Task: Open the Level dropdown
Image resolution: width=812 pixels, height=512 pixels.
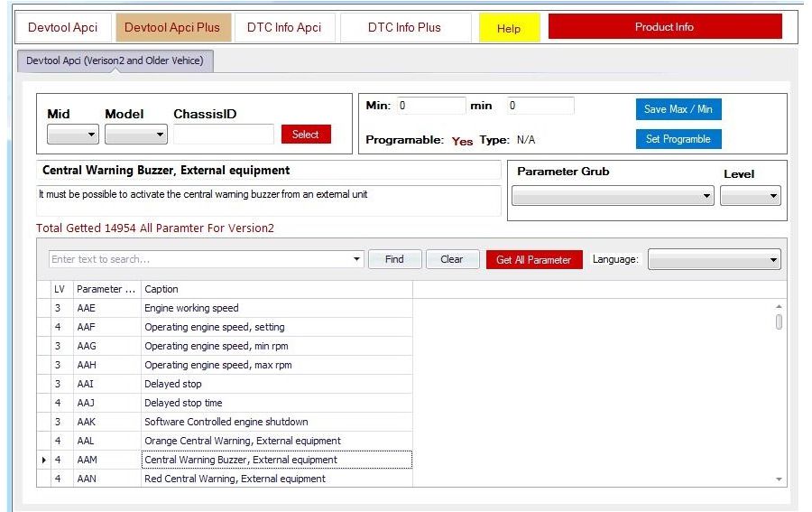Action: click(x=750, y=196)
